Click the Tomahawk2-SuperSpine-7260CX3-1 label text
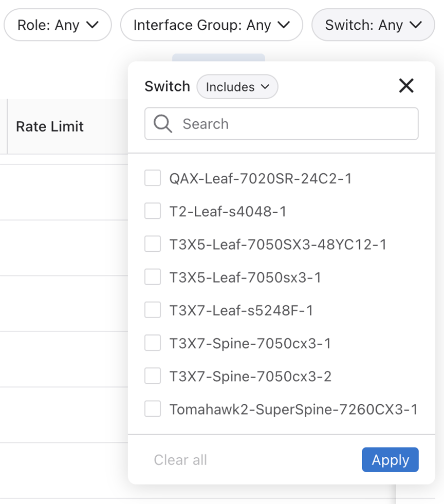Viewport: 444px width, 504px height. tap(293, 409)
